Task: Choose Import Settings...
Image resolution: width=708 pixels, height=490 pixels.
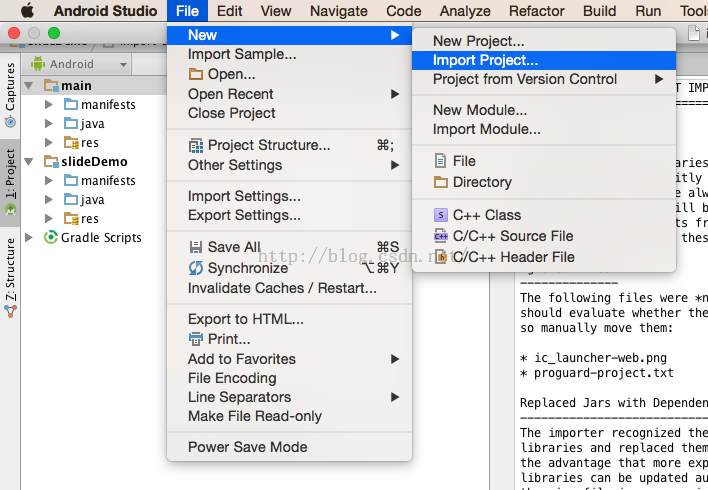Action: [289, 196]
